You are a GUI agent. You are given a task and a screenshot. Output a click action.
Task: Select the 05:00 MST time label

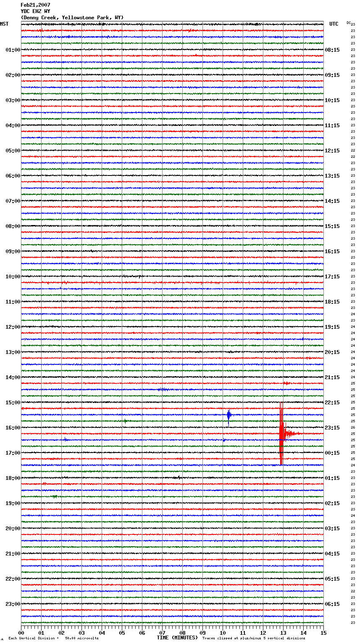[x=13, y=151]
